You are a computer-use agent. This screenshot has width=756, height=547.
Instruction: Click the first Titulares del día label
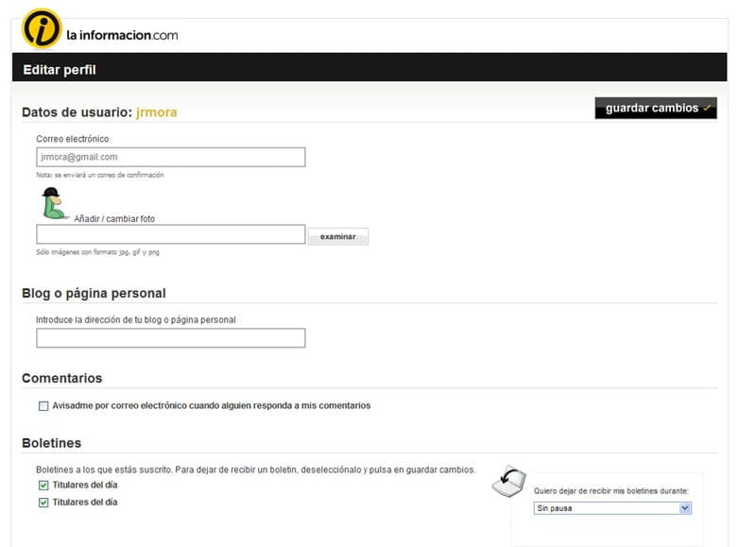coord(85,485)
